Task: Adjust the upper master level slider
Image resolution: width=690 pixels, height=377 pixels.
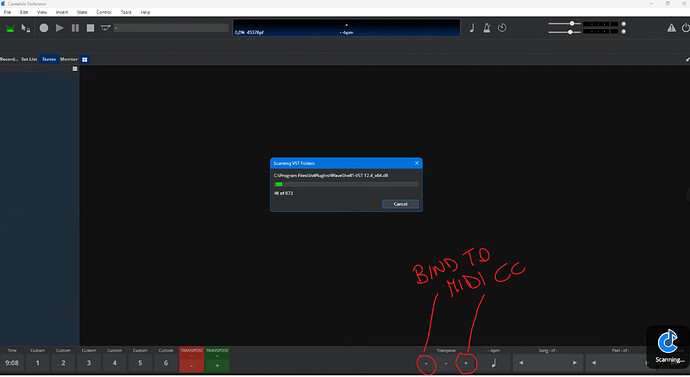Action: pyautogui.click(x=565, y=24)
